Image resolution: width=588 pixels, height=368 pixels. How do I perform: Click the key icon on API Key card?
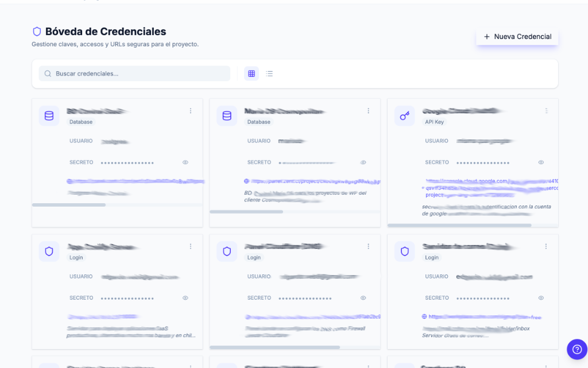click(405, 116)
